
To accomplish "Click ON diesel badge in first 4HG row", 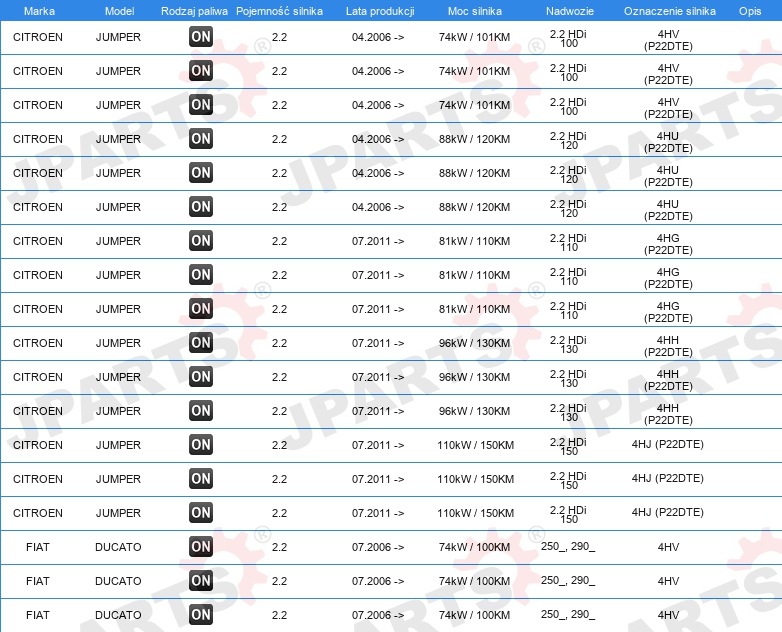I will click(x=201, y=240).
